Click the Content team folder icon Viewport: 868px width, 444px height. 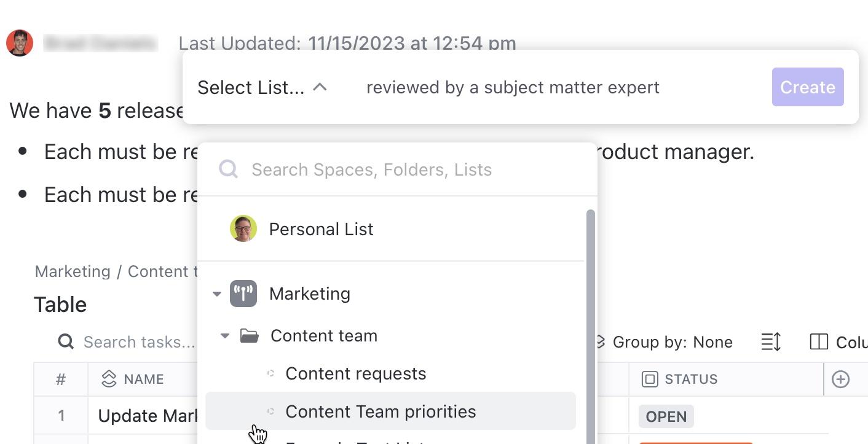(x=249, y=336)
